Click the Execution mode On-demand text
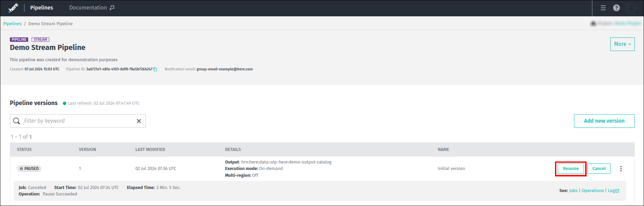644x206 pixels. pos(254,169)
